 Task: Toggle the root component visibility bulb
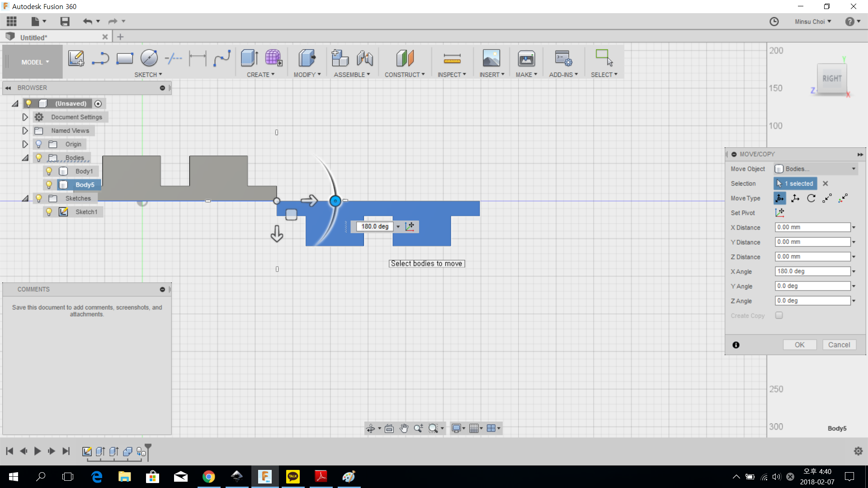point(28,103)
